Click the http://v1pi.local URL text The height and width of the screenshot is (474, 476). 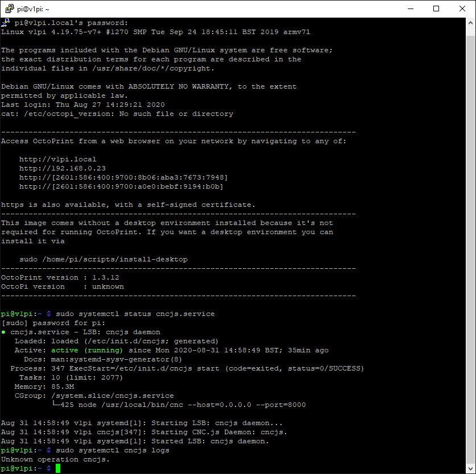tap(57, 159)
